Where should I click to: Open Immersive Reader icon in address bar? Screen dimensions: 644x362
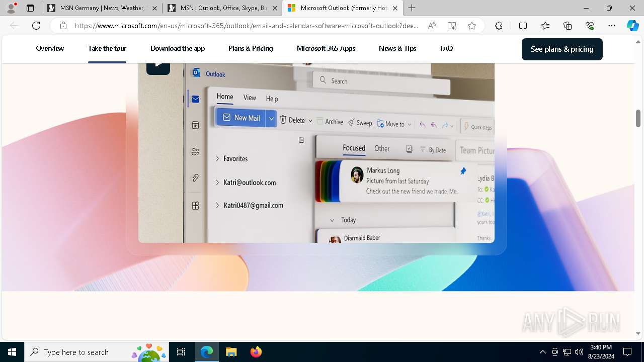[x=452, y=26]
